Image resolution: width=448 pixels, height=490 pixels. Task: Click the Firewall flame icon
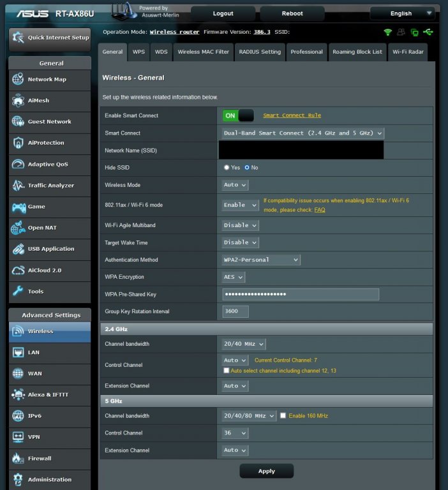(18, 458)
